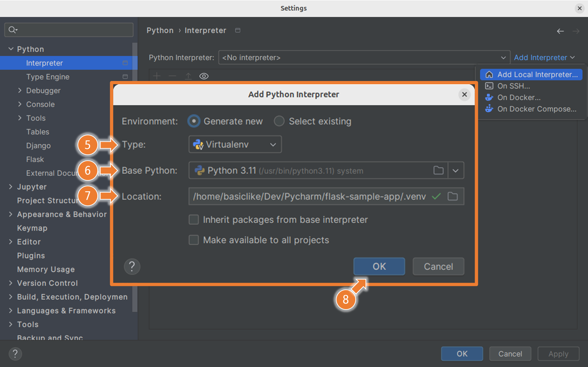The height and width of the screenshot is (367, 588).
Task: Collapse the Python settings section
Action: [x=11, y=49]
